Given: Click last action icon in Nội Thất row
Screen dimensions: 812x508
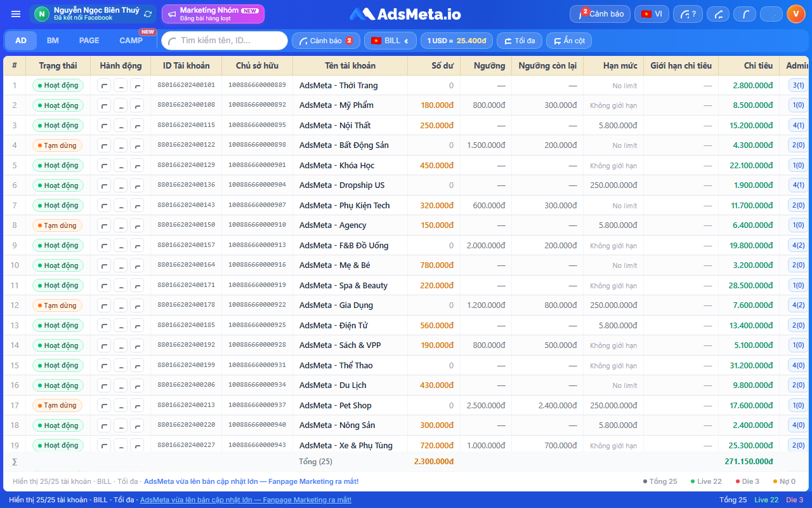Looking at the screenshot, I should 137,126.
